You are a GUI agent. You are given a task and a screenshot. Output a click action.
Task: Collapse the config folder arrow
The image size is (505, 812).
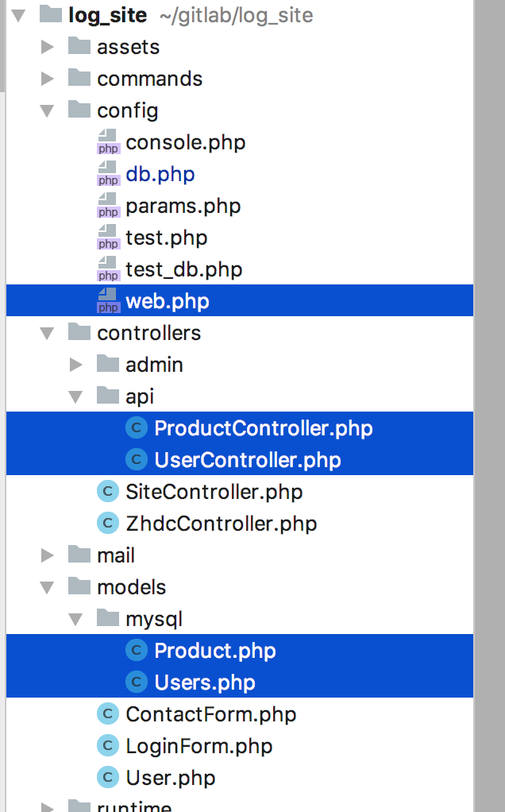tap(48, 110)
